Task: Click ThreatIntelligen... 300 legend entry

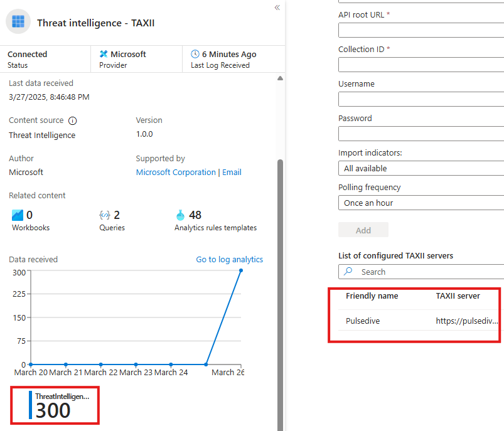Action: click(59, 405)
